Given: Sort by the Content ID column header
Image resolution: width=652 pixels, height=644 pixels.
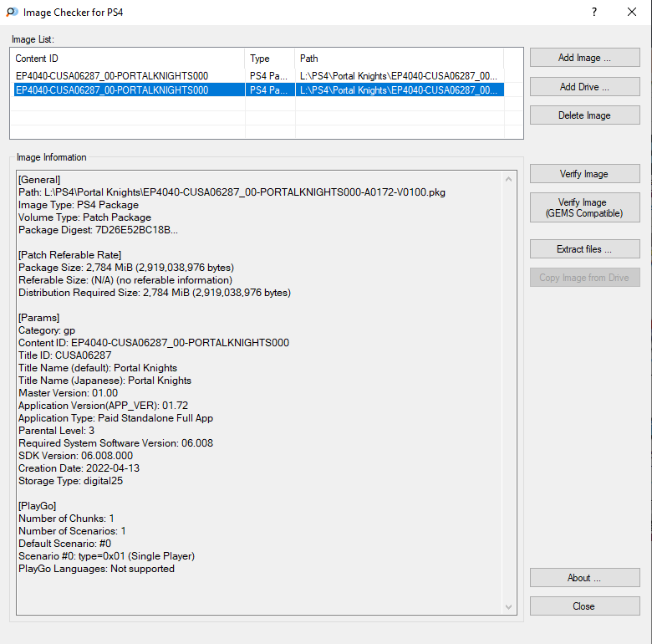Looking at the screenshot, I should tap(128, 59).
